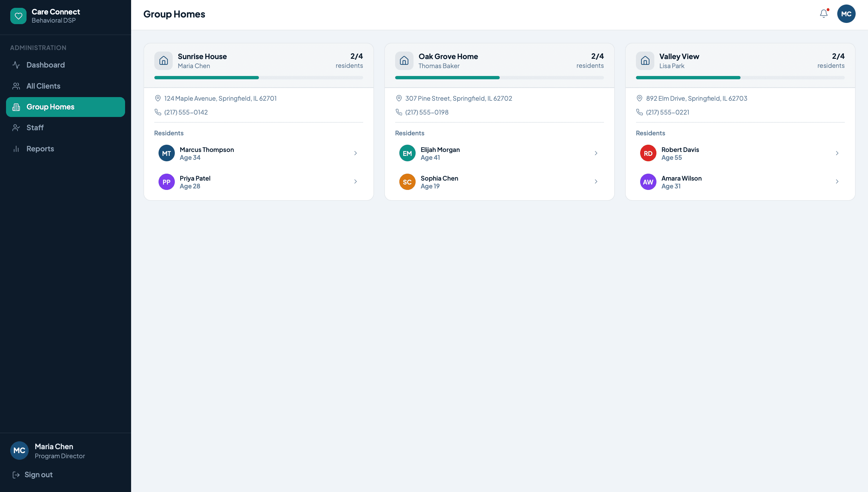Expand Amara Wilson's row chevron

pos(837,182)
